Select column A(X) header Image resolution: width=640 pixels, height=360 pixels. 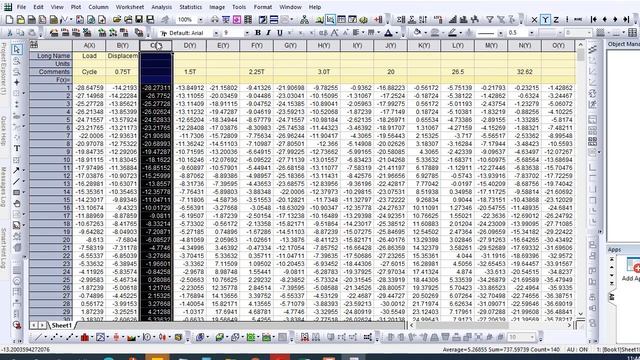(89, 46)
